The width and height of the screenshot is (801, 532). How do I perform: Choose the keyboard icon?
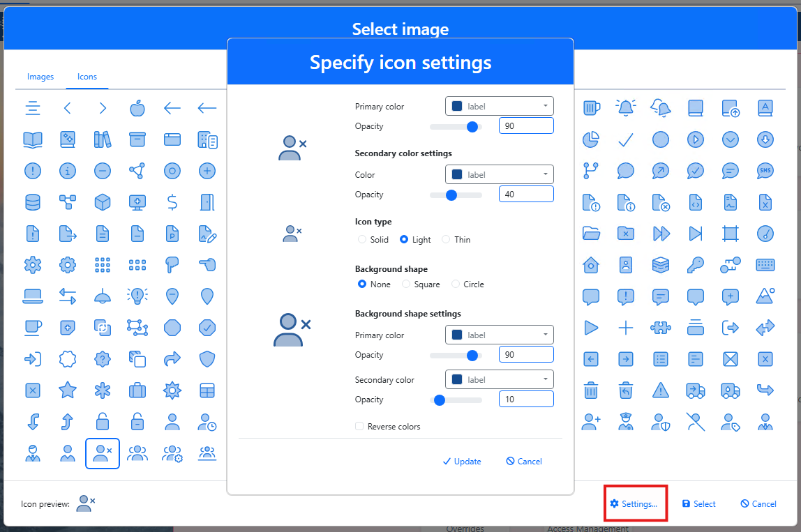765,264
